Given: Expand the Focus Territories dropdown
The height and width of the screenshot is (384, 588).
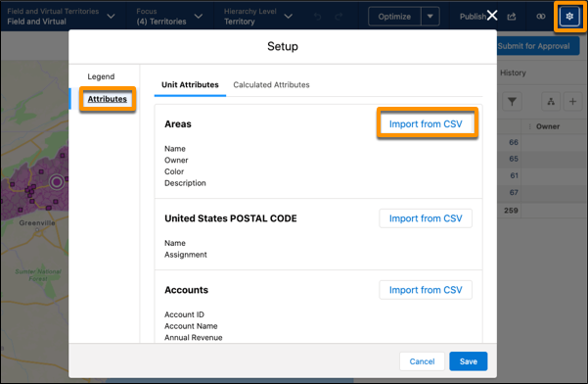Looking at the screenshot, I should point(199,16).
